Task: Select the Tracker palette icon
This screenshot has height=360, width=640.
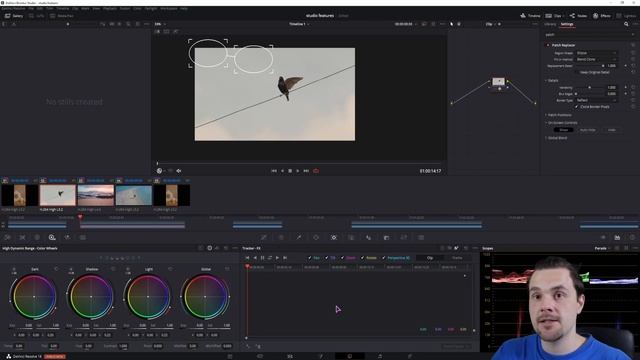Action: pyautogui.click(x=333, y=237)
